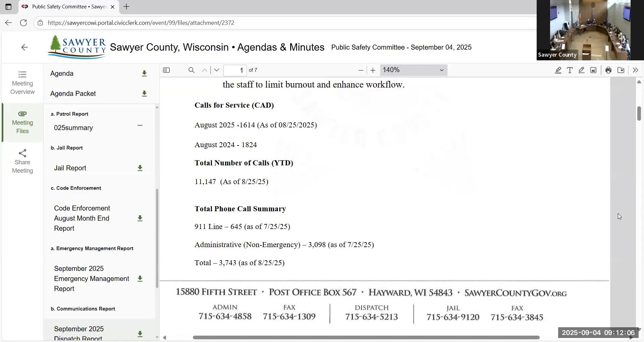The height and width of the screenshot is (342, 644).
Task: Switch to Meeting Overview tab
Action: (22, 83)
